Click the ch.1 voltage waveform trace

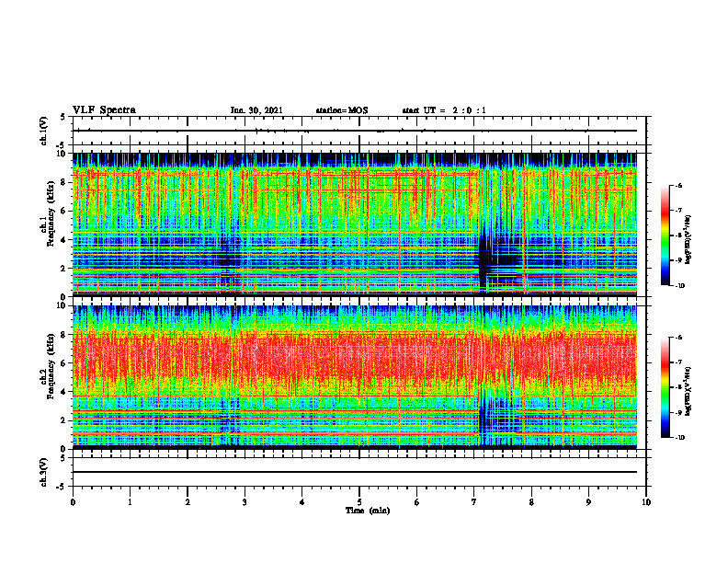[355, 131]
